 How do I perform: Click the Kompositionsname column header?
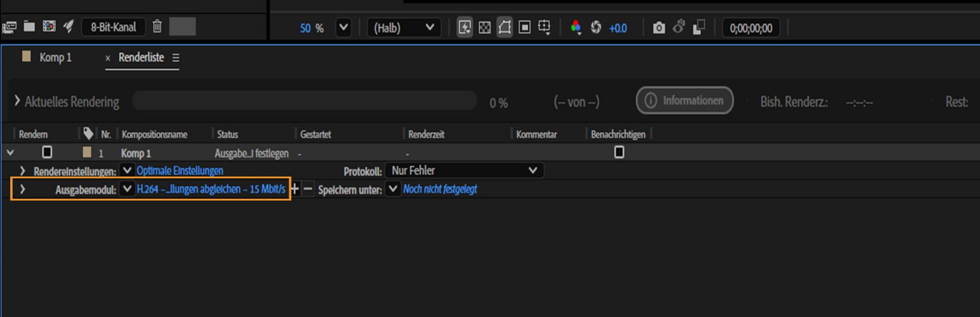[154, 134]
